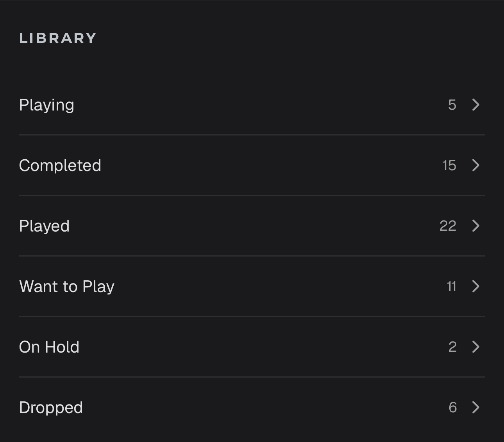Click the 2 beside On Hold
504x442 pixels.
coord(452,347)
